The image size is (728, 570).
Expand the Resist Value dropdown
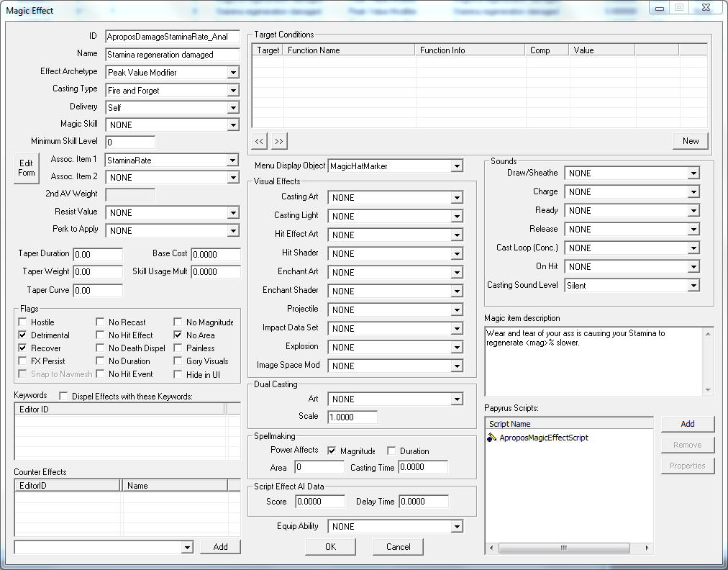(x=233, y=213)
